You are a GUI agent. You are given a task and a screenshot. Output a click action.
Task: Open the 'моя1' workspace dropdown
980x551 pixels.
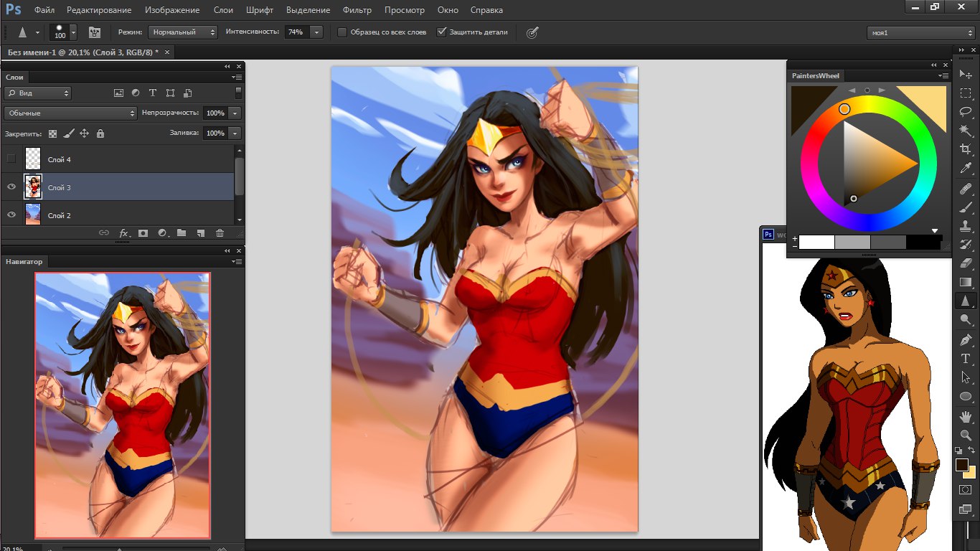point(920,32)
